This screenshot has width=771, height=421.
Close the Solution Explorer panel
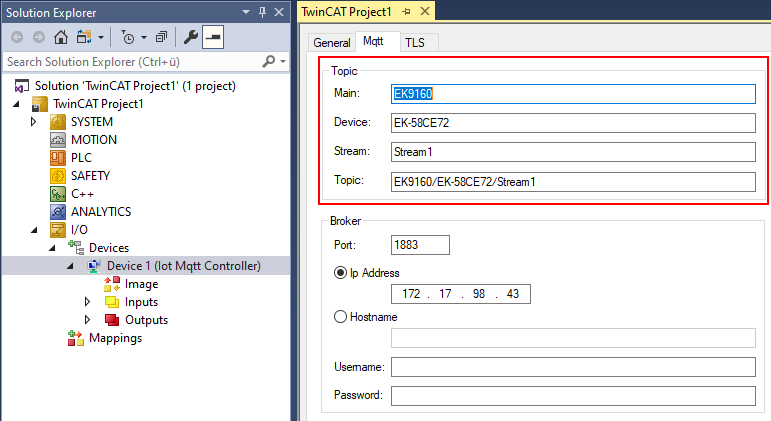(279, 12)
